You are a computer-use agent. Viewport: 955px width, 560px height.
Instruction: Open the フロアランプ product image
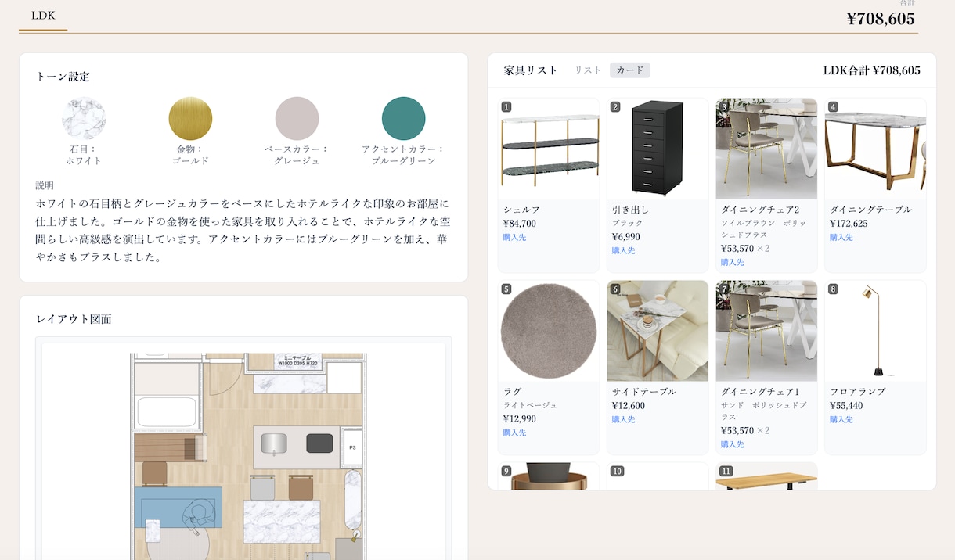click(x=875, y=331)
